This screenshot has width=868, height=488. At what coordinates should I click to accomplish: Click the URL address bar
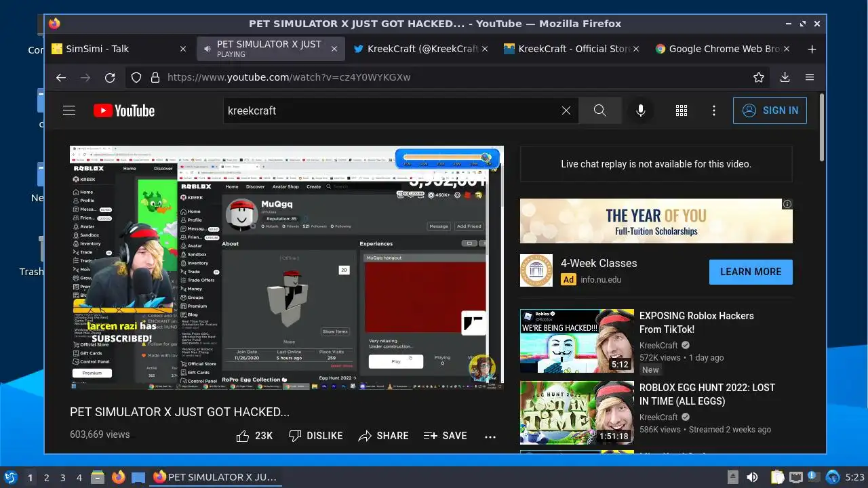tap(448, 77)
